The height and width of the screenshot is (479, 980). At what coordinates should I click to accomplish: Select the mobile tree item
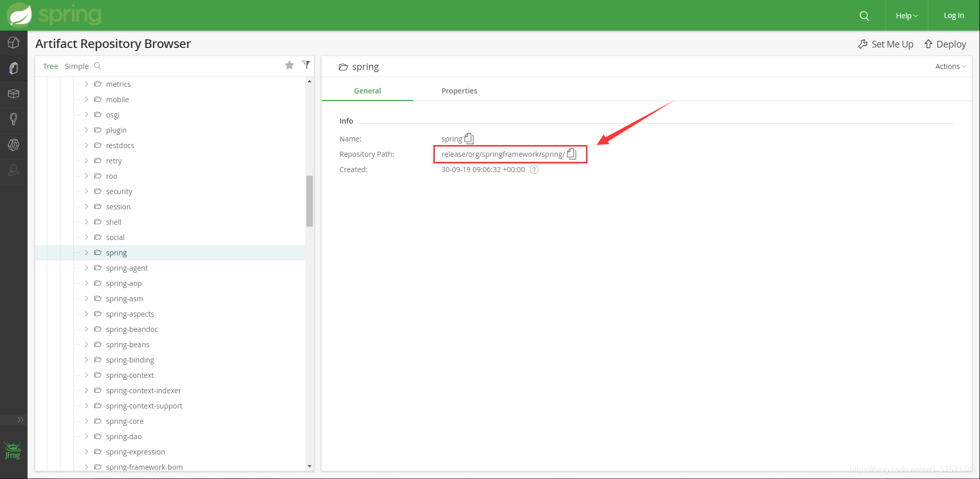tap(117, 100)
